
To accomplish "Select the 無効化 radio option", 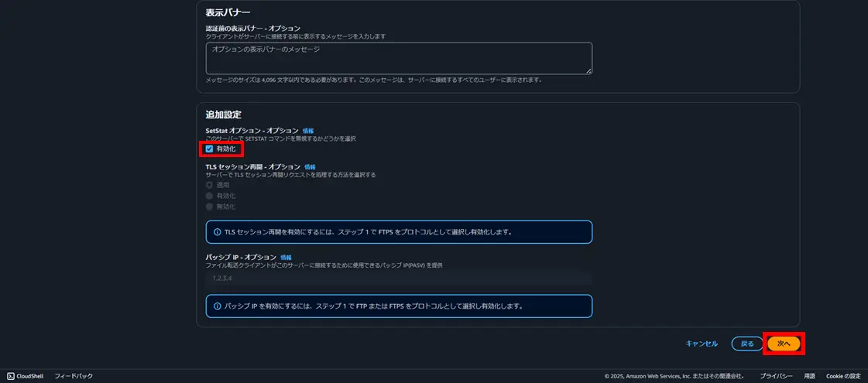I will 209,207.
